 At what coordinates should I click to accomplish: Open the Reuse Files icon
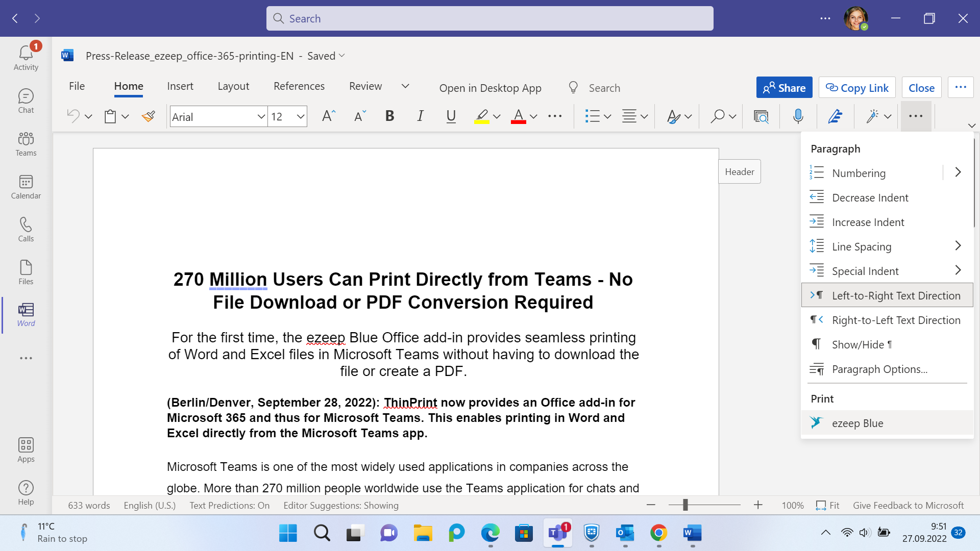pos(761,116)
